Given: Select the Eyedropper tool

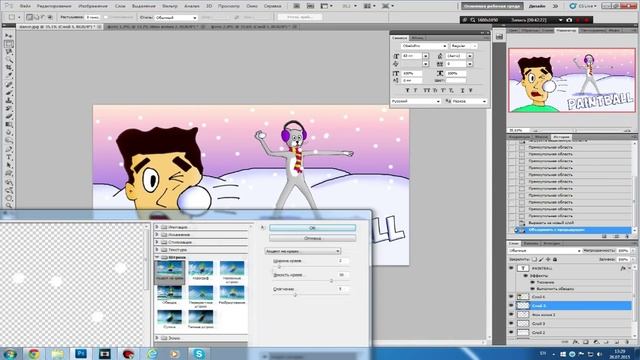Looking at the screenshot, I should coord(9,76).
